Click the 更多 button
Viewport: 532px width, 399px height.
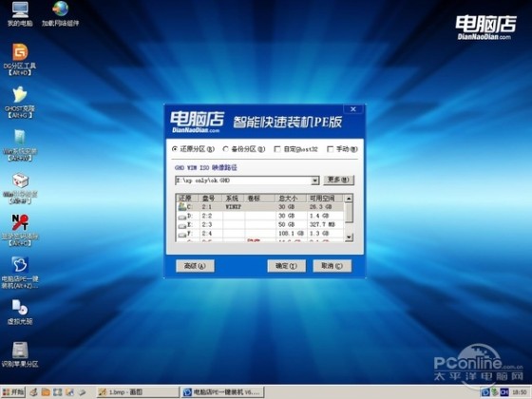click(x=338, y=180)
